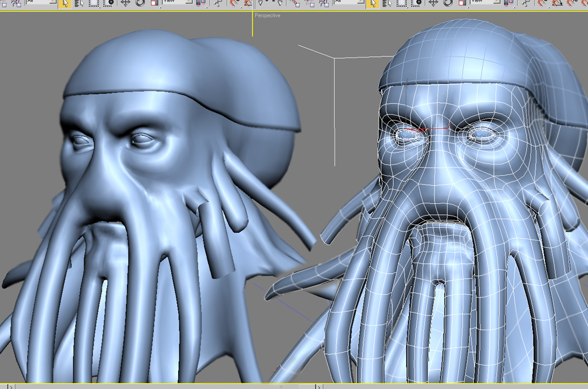Choose Rectangular Selection Region above smooth model
This screenshot has height=389, width=588.
93,4
